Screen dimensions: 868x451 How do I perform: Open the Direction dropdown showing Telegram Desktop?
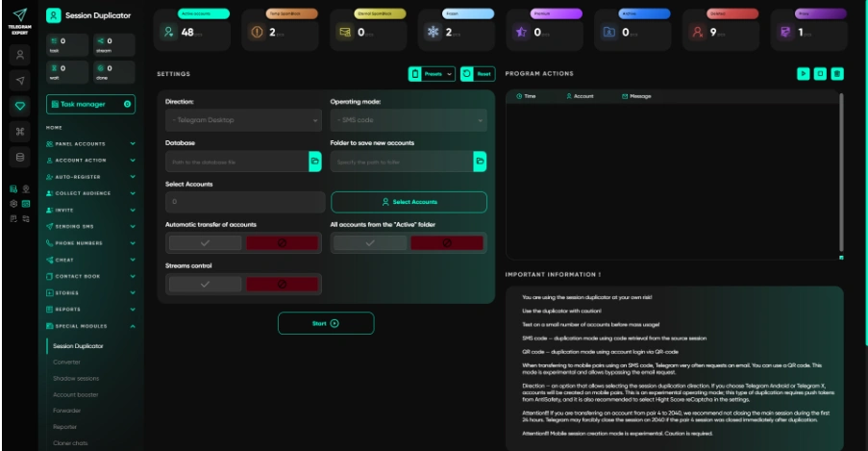(x=243, y=119)
